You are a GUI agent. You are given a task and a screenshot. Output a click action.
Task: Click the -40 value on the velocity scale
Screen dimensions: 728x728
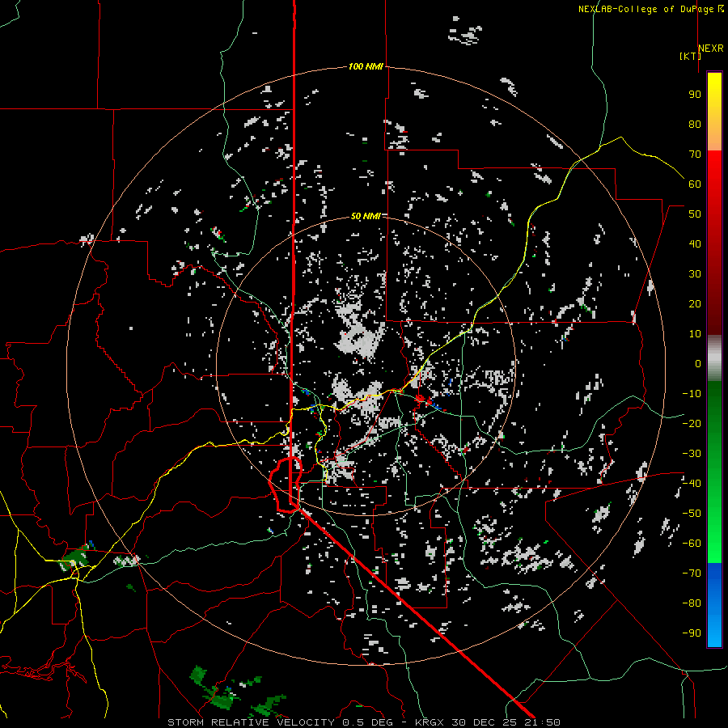[692, 484]
